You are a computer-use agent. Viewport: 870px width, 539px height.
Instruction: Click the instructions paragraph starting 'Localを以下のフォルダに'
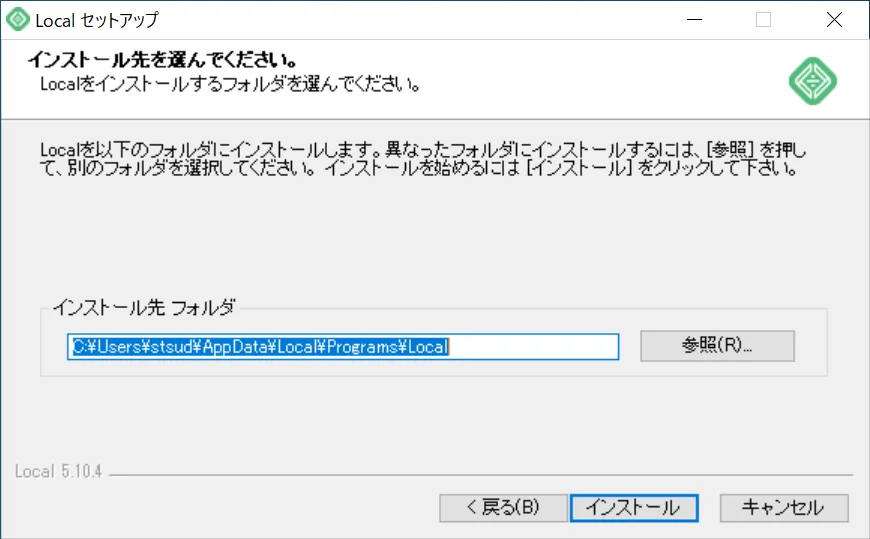coord(423,159)
